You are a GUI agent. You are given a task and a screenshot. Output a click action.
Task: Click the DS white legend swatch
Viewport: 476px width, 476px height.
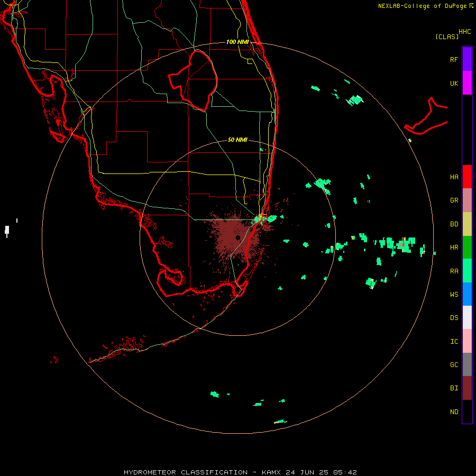[x=467, y=317]
